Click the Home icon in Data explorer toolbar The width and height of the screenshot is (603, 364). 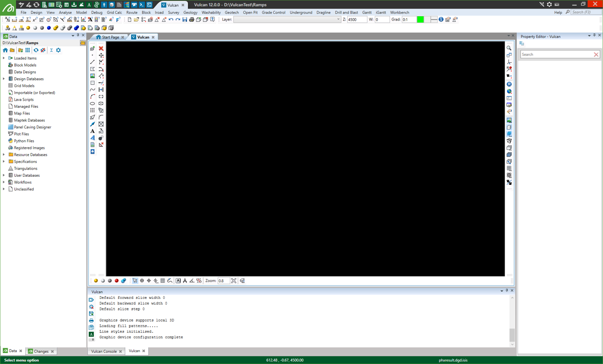(5, 50)
